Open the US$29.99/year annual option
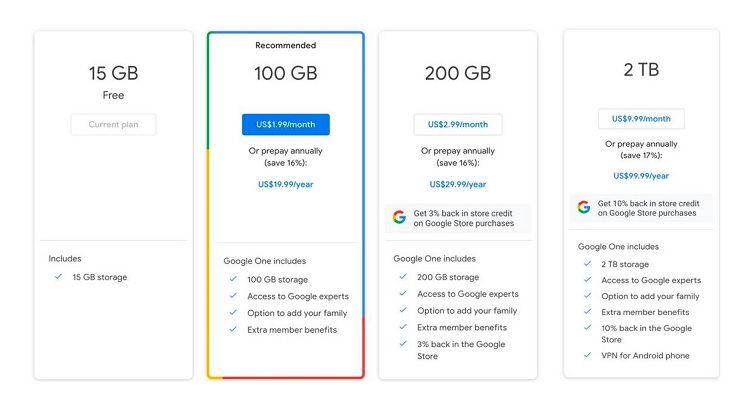This screenshot has width=753, height=419. pos(458,184)
